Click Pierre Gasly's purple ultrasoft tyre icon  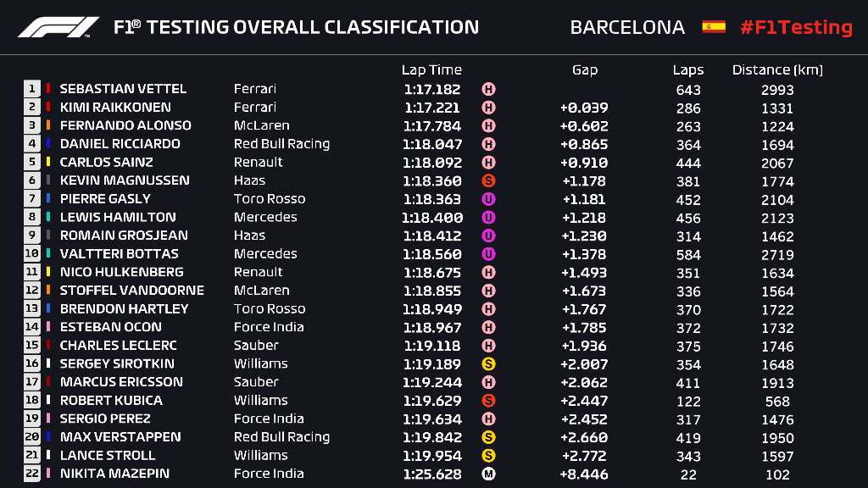coord(488,199)
